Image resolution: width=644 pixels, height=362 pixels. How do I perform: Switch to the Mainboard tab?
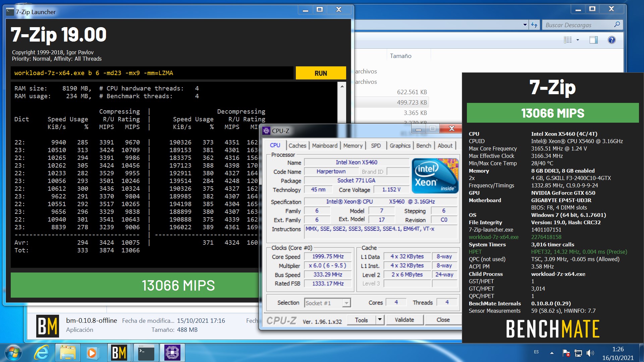point(325,145)
